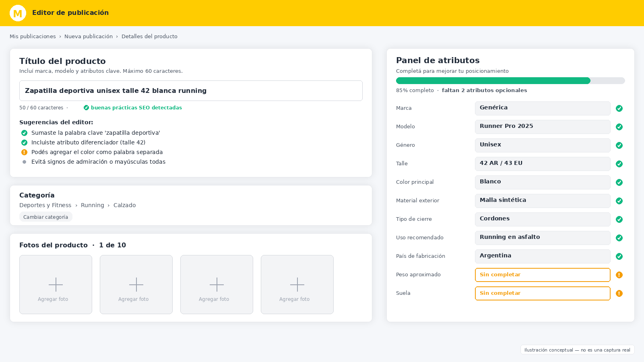Click the check icon for Material exterior
Screen dimensions: 644x362
(x=619, y=201)
